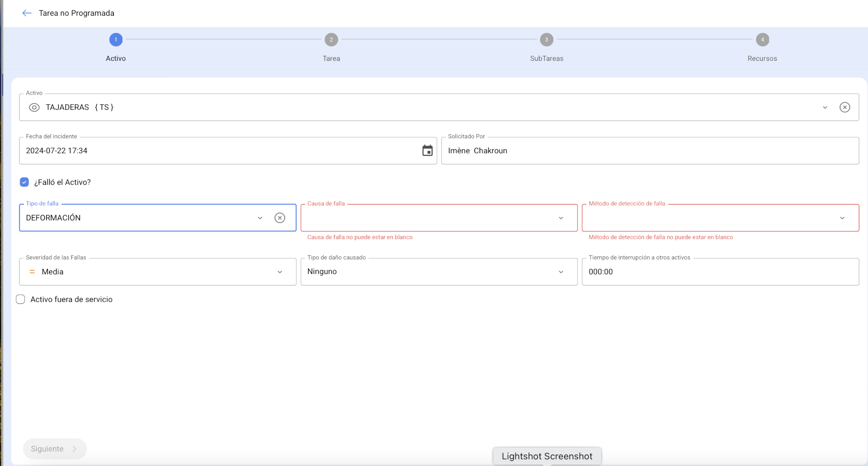This screenshot has height=466, width=868.
Task: Click step 3 circle icon for SubTareas
Action: [x=547, y=40]
